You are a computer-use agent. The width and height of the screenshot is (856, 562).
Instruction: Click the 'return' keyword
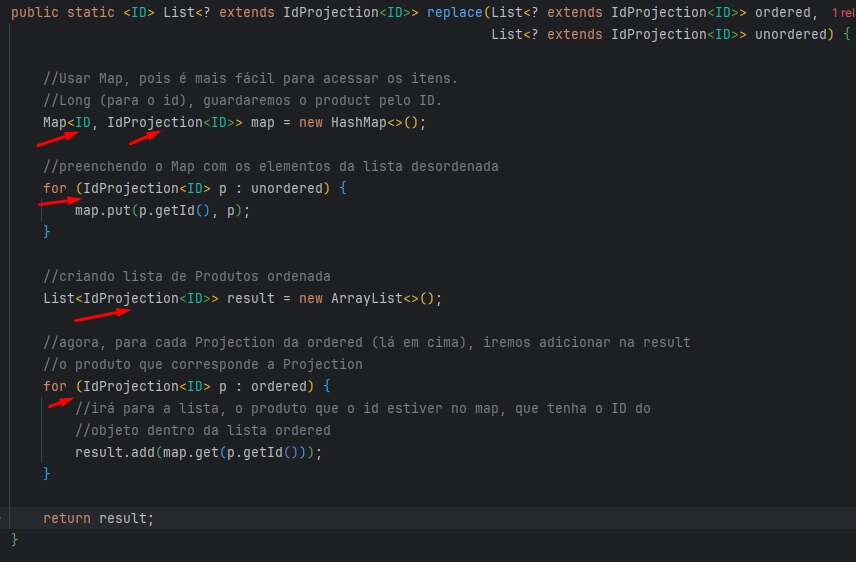(x=66, y=518)
